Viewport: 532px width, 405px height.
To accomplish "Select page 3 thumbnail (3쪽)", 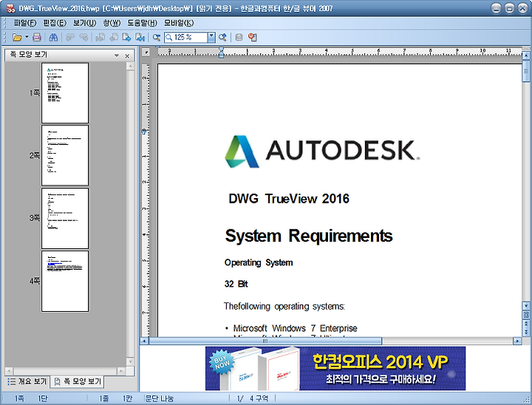I will [x=65, y=218].
